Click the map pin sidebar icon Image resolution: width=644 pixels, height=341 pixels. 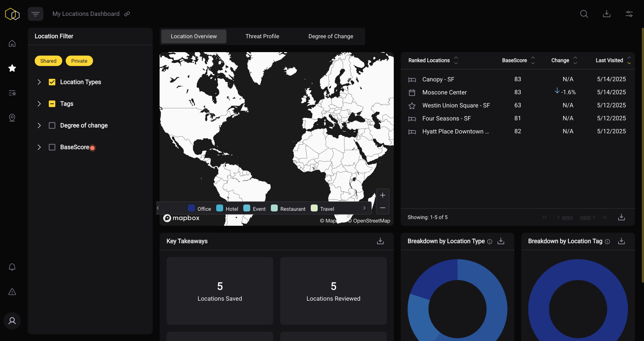pyautogui.click(x=12, y=118)
